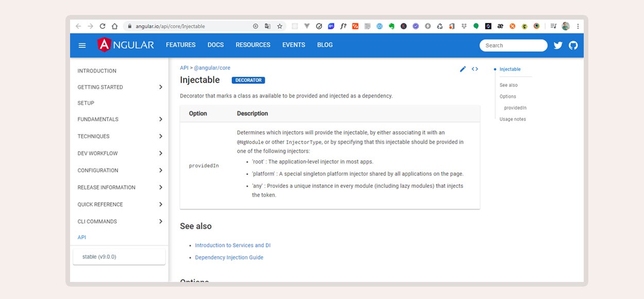The width and height of the screenshot is (644, 299).
Task: Expand the Fundamentals section chevron
Action: (161, 119)
